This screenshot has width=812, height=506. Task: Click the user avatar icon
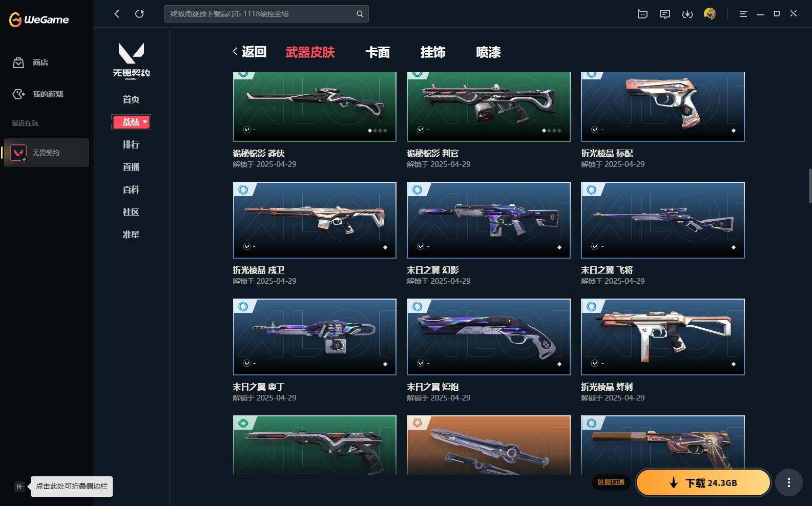[x=710, y=14]
